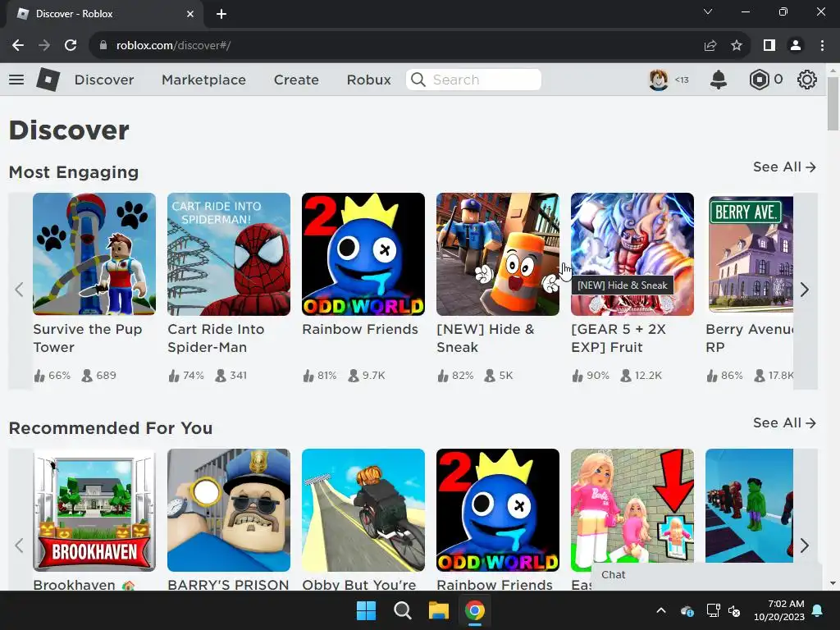Share this page from address bar
The image size is (840, 630).
tap(710, 46)
